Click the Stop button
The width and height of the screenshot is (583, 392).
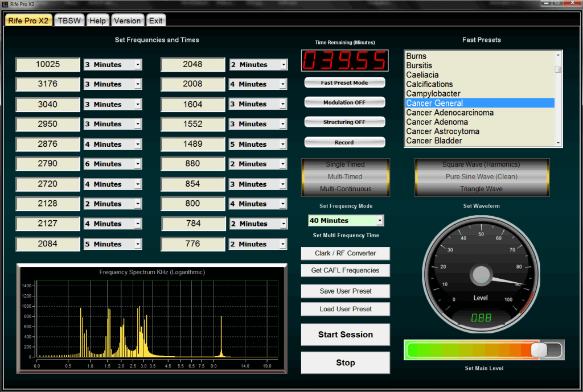(x=346, y=362)
